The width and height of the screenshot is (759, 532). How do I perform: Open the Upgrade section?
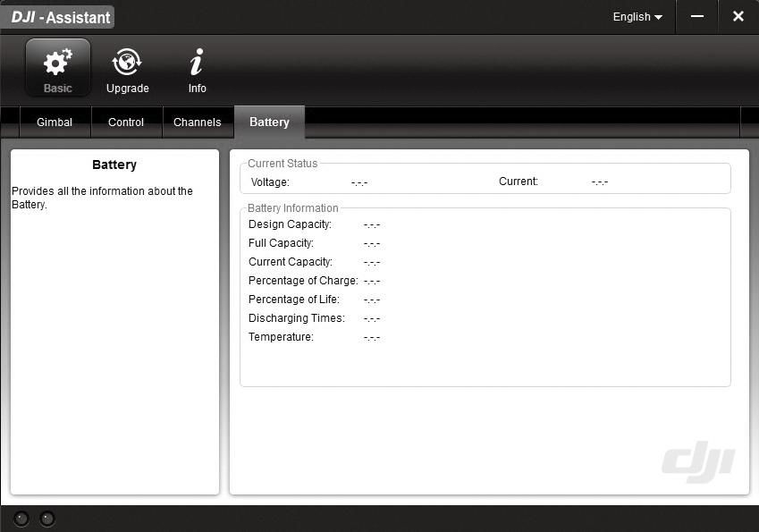[127, 71]
